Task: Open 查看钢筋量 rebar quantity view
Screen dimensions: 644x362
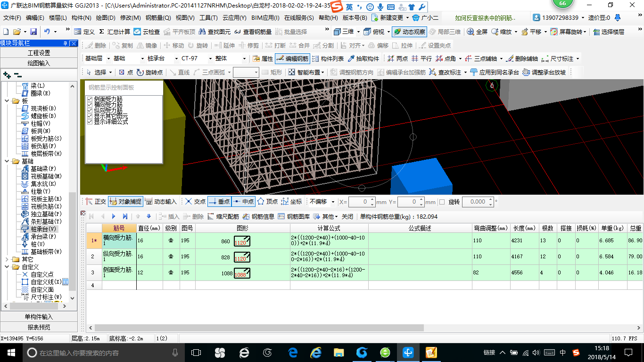Action: click(x=253, y=32)
